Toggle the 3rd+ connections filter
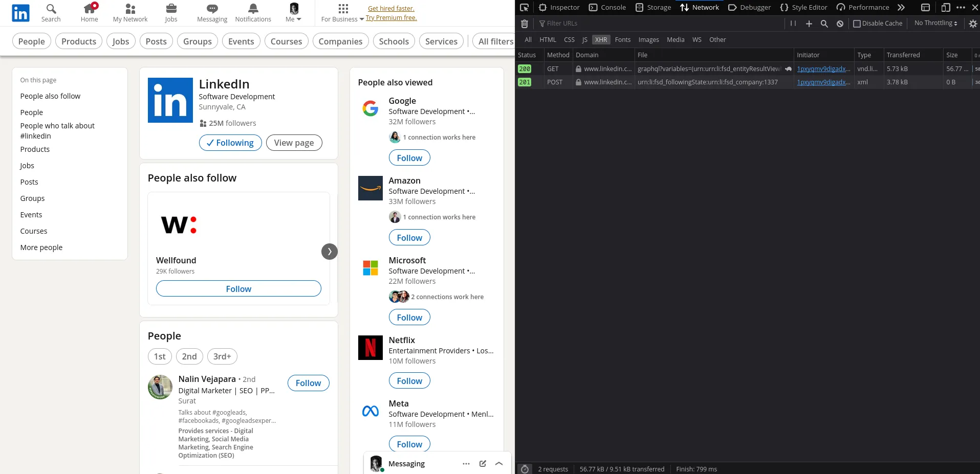The height and width of the screenshot is (474, 980). (222, 356)
